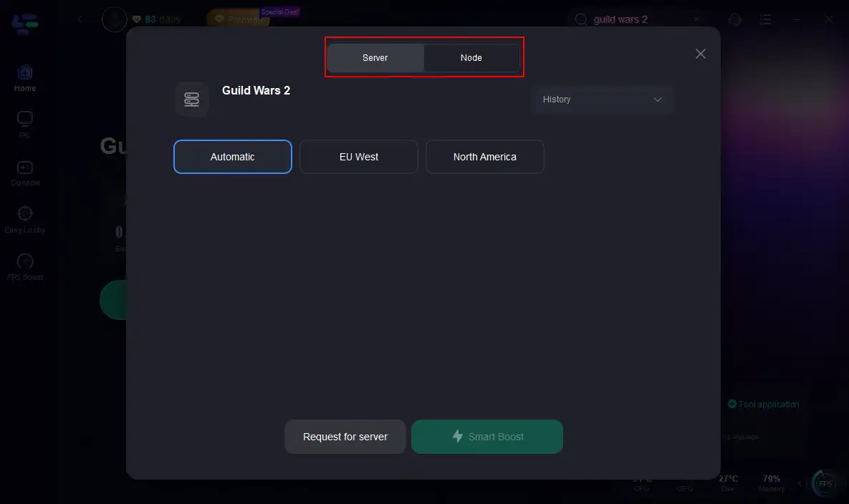
Task: Expand the History dropdown
Action: [602, 100]
